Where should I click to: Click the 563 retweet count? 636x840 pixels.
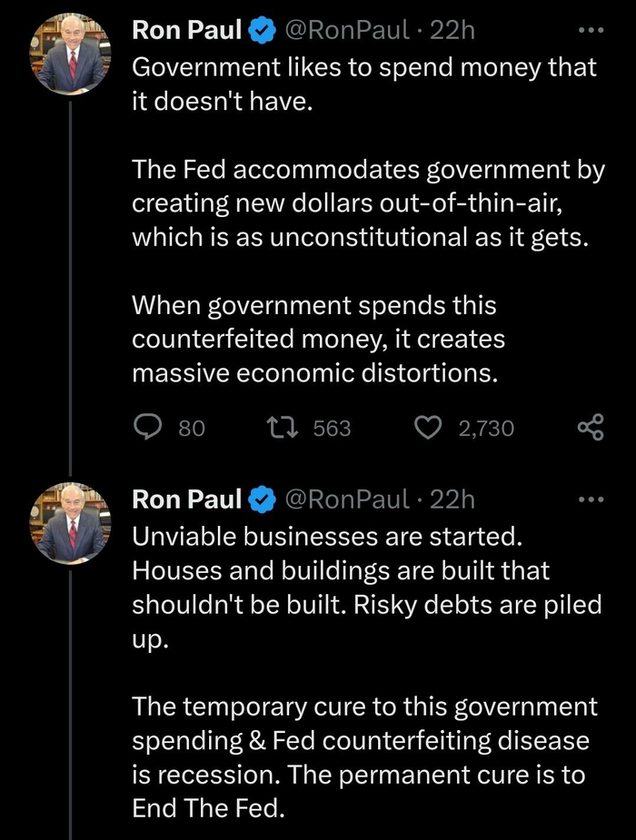coord(332,428)
